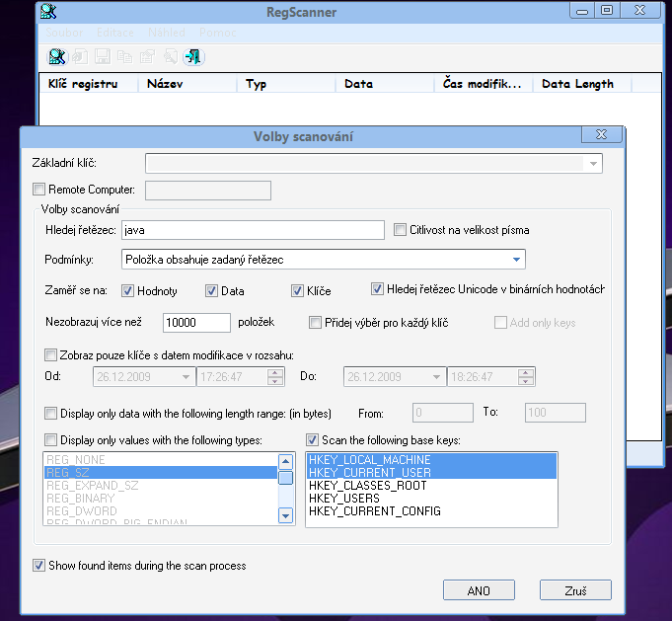Enable the Remote Computer checkbox
The width and height of the screenshot is (672, 621).
click(x=39, y=190)
